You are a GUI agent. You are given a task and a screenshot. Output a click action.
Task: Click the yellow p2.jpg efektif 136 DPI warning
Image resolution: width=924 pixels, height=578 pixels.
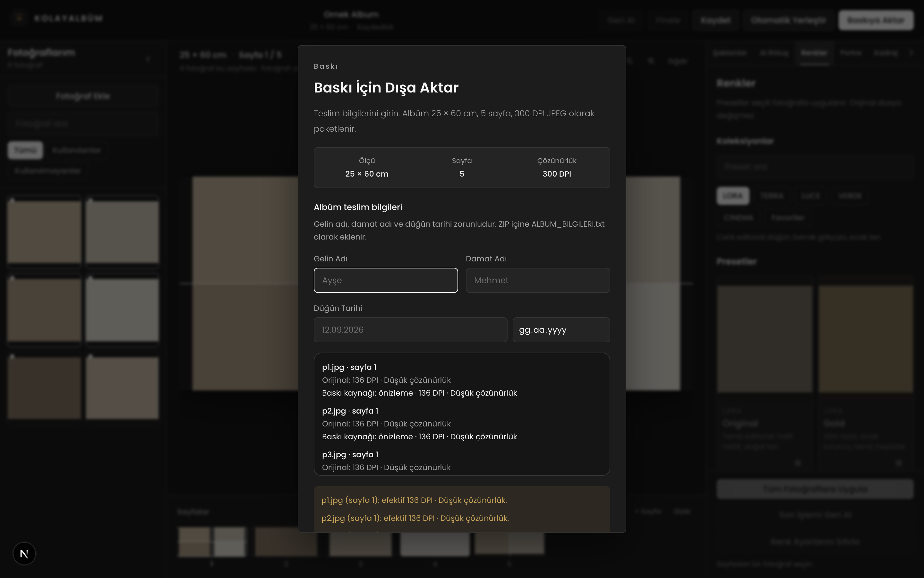415,518
